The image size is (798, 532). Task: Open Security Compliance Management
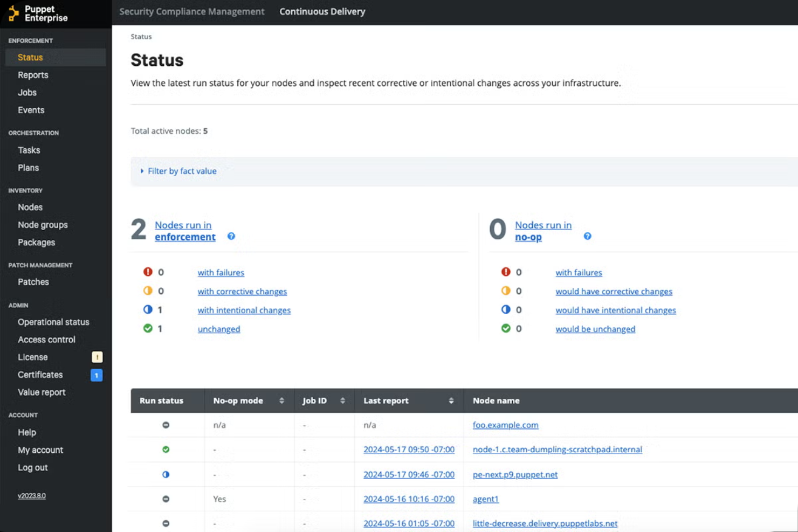pos(193,11)
